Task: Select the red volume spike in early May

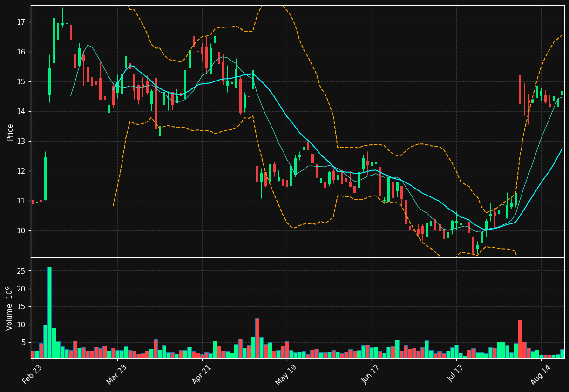Action: 257,338
